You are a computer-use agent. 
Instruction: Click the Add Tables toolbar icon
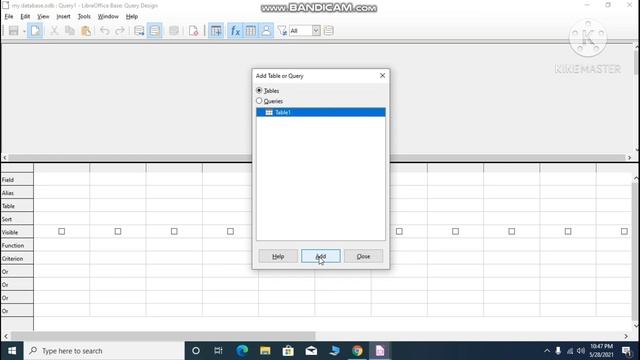click(216, 31)
